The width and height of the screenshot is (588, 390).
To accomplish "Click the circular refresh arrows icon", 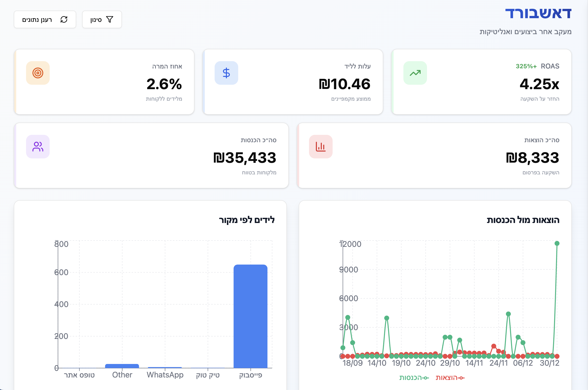I will click(x=64, y=19).
